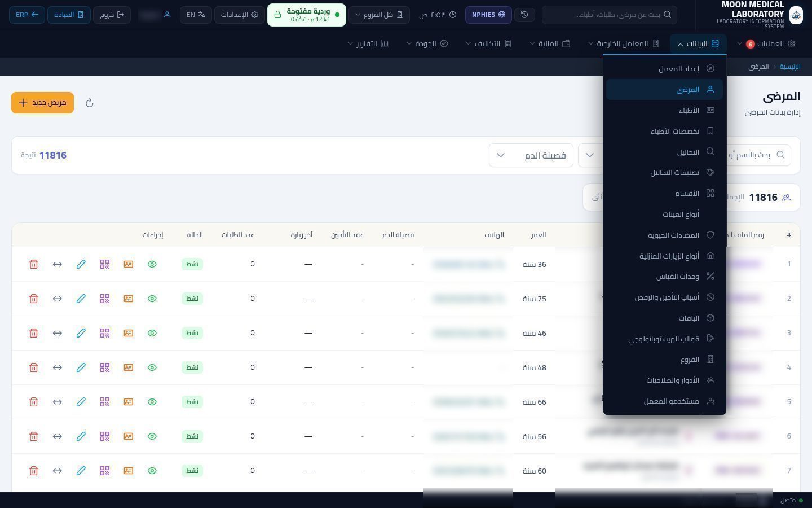Expand the الجودة menu
Viewport: 812px width, 508px height.
tap(427, 43)
